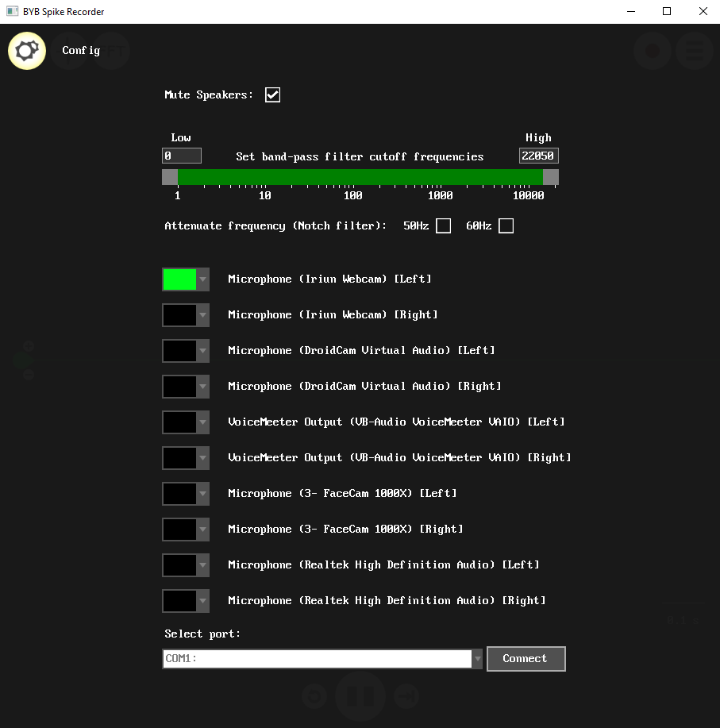This screenshot has height=728, width=720.
Task: Click the dimmed record button top right
Action: click(x=653, y=51)
